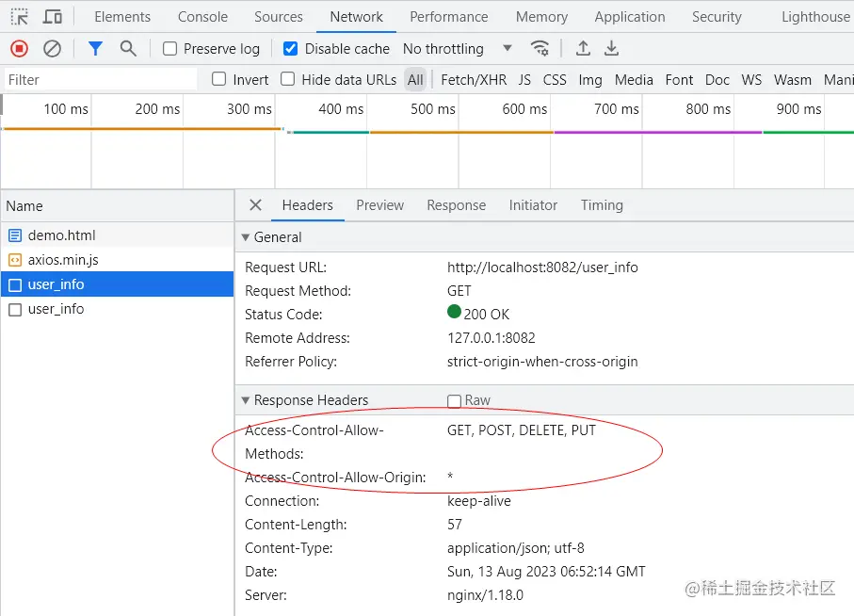
Task: Enable the Preserve log checkbox
Action: (169, 49)
